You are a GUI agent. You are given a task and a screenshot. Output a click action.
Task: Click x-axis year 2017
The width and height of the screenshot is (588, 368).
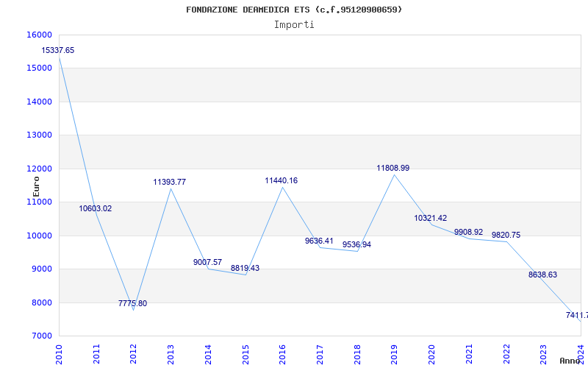pyautogui.click(x=320, y=354)
